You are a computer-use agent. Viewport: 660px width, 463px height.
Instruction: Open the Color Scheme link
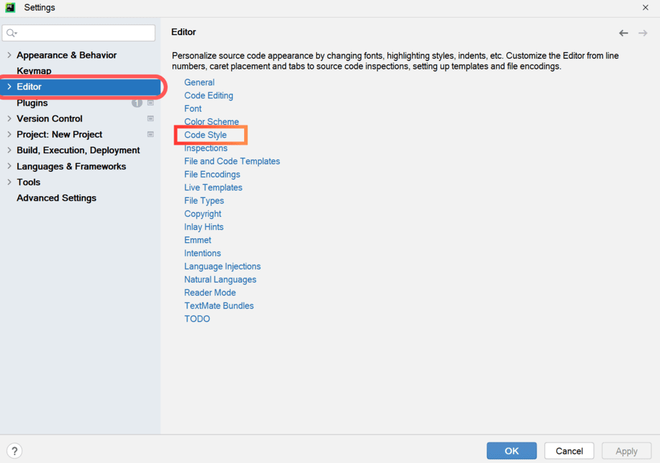[x=211, y=122]
